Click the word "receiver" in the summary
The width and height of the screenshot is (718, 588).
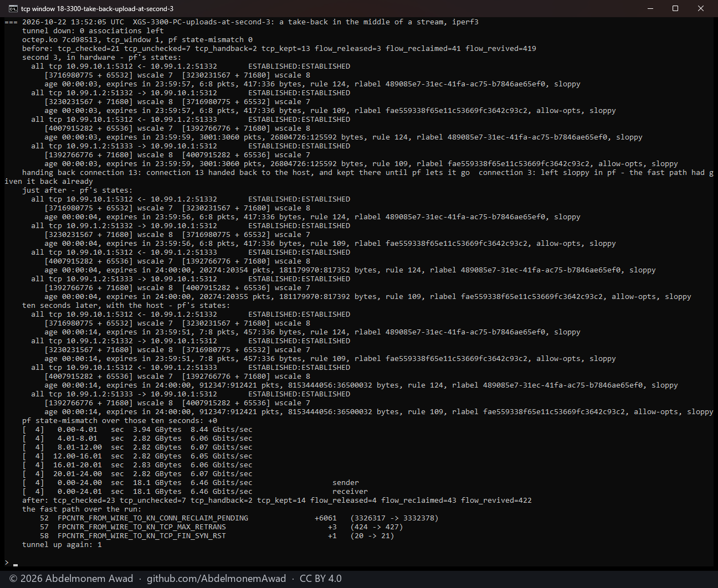(x=350, y=492)
